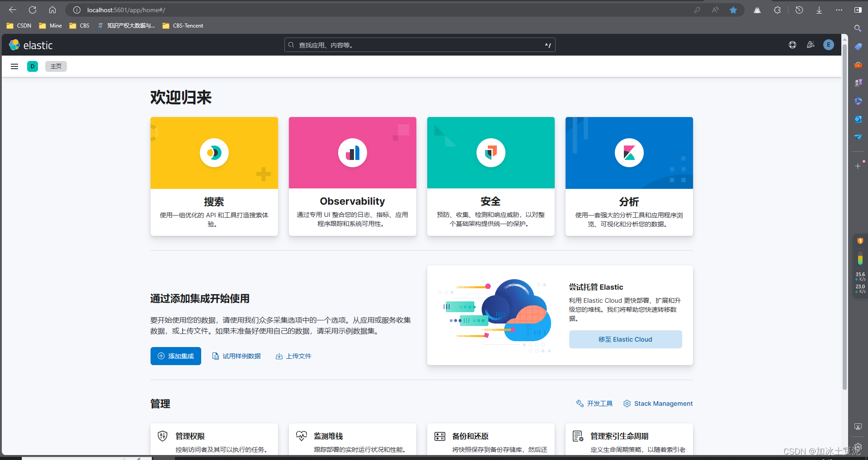Open the help menu icon in header
The width and height of the screenshot is (868, 460).
(793, 45)
